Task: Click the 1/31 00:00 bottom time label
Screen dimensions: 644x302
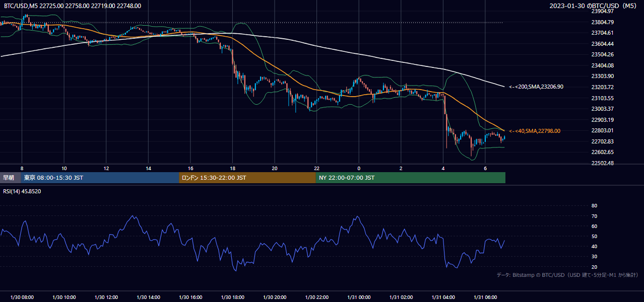Action: pyautogui.click(x=359, y=297)
